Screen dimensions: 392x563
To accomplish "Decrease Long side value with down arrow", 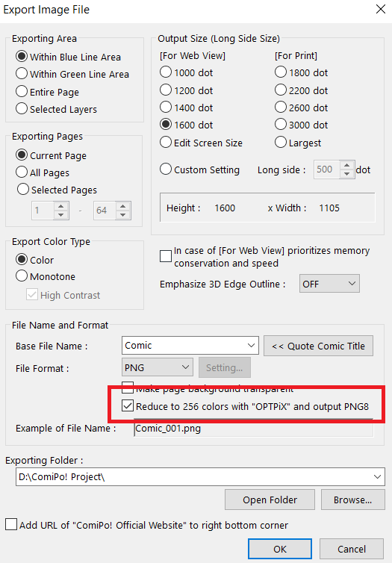I will tap(346, 174).
